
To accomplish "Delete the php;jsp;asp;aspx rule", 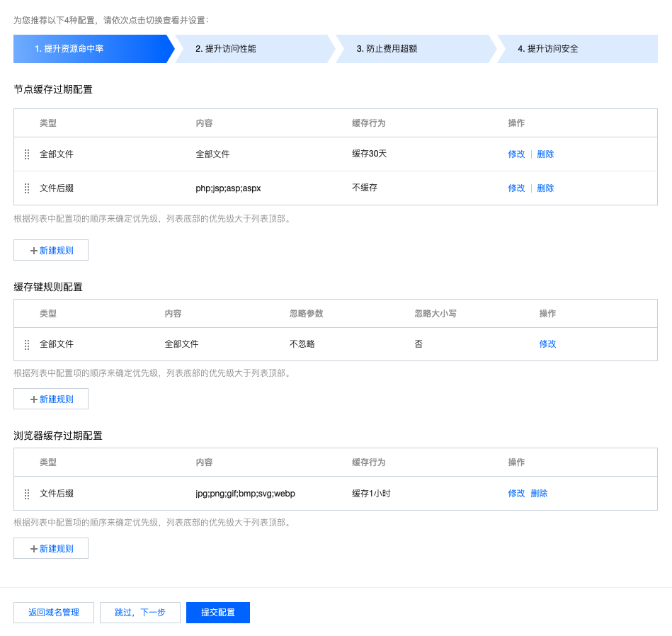I will pyautogui.click(x=545, y=188).
